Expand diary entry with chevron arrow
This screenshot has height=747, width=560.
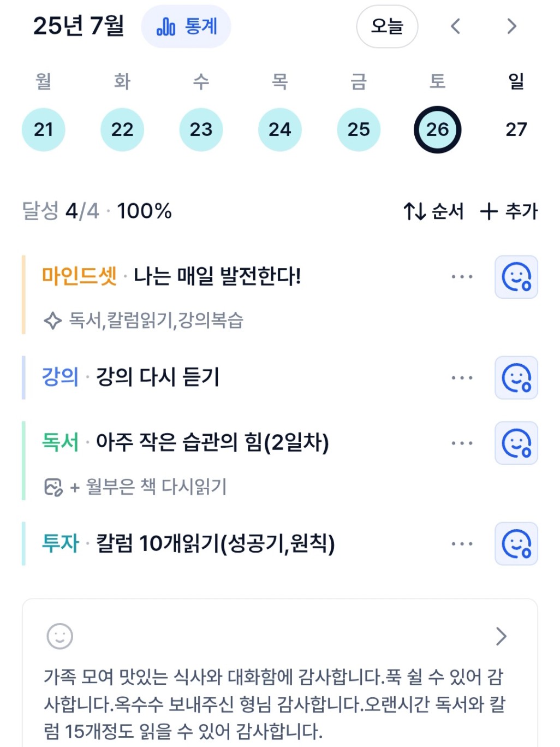tap(501, 636)
